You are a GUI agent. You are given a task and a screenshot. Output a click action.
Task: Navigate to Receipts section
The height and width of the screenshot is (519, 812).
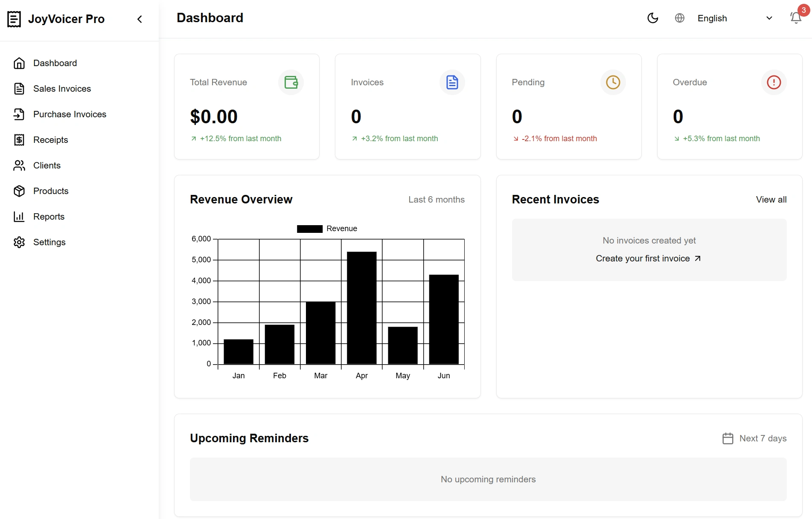(x=79, y=140)
